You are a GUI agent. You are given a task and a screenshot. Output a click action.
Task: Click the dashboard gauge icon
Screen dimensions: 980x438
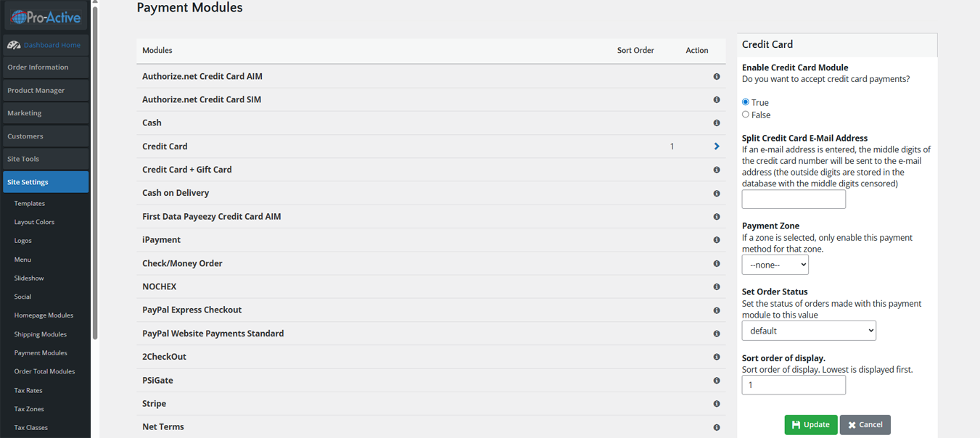click(x=14, y=45)
